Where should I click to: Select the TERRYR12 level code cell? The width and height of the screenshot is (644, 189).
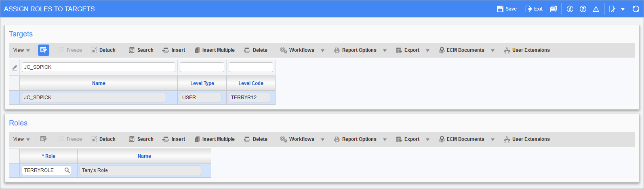pos(249,98)
